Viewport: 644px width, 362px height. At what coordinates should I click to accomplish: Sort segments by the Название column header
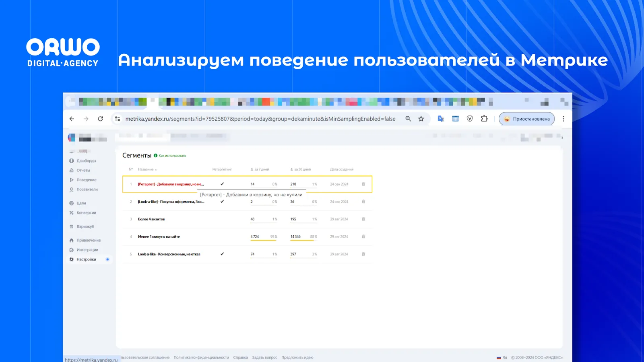click(146, 169)
